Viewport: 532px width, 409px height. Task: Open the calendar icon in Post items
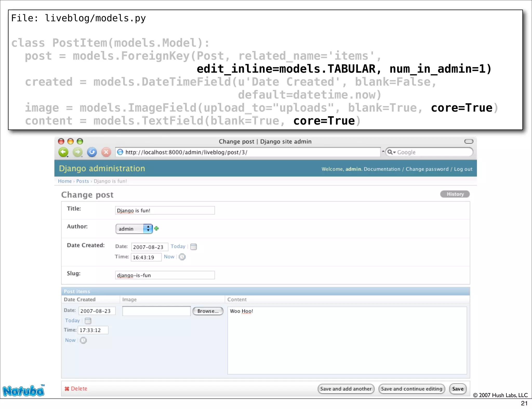point(88,321)
